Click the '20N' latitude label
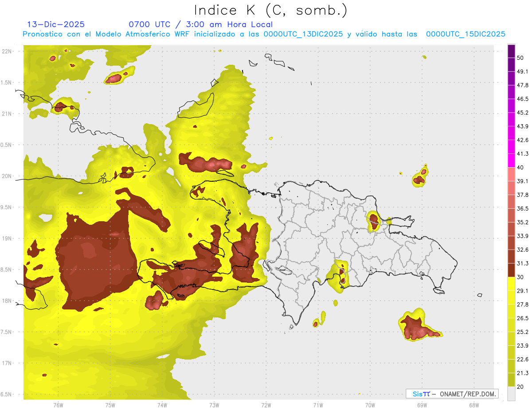The image size is (532, 411). (x=7, y=176)
